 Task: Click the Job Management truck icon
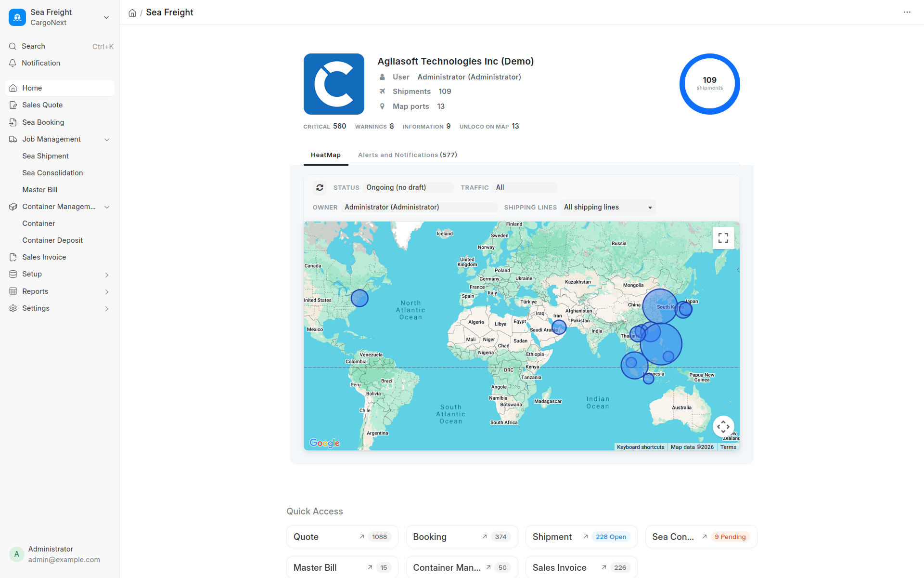pos(13,139)
